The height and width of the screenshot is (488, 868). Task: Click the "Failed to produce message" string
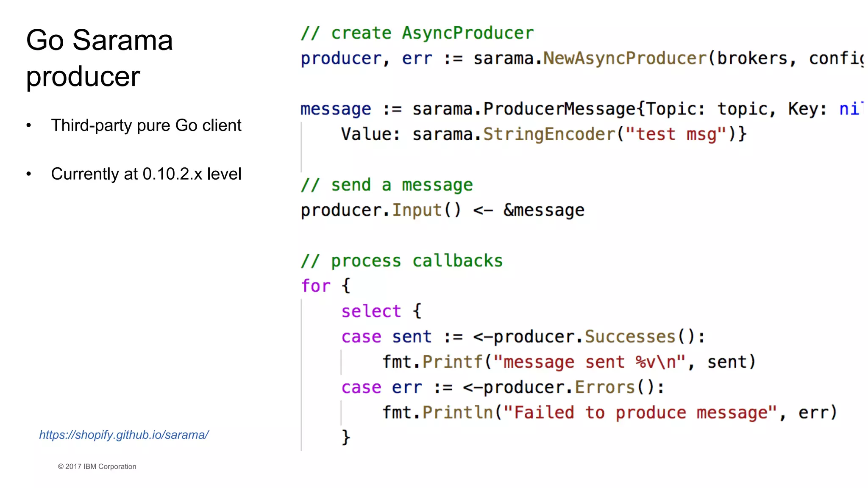pyautogui.click(x=640, y=413)
